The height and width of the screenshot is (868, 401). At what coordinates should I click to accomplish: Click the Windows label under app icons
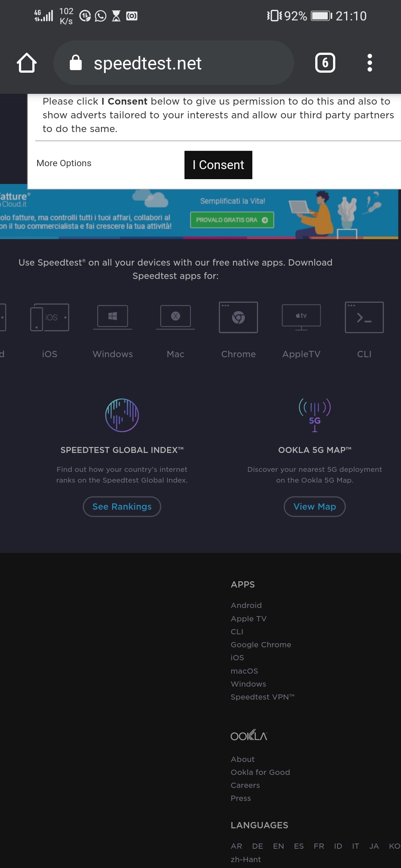(x=113, y=354)
